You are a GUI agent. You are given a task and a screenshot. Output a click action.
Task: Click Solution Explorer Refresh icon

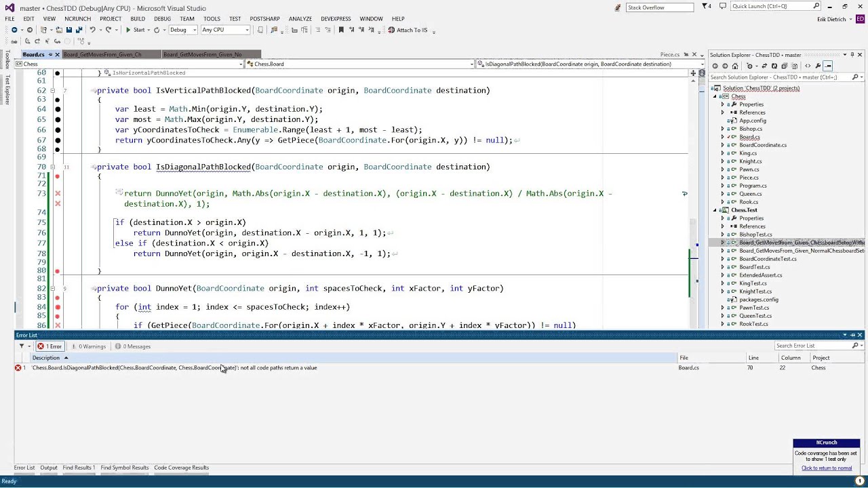(x=774, y=66)
